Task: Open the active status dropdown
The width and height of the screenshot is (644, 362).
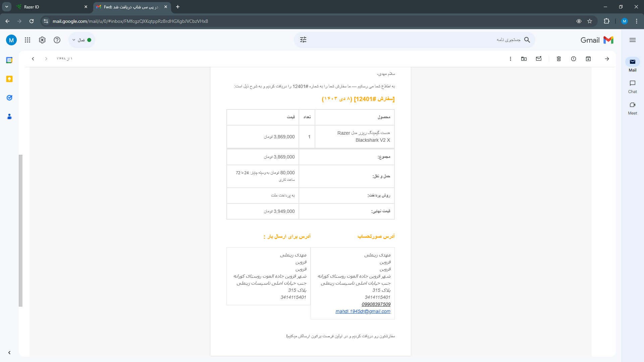Action: click(x=82, y=40)
